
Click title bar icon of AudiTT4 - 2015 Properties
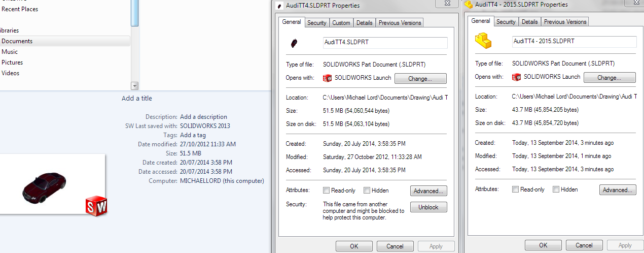469,5
